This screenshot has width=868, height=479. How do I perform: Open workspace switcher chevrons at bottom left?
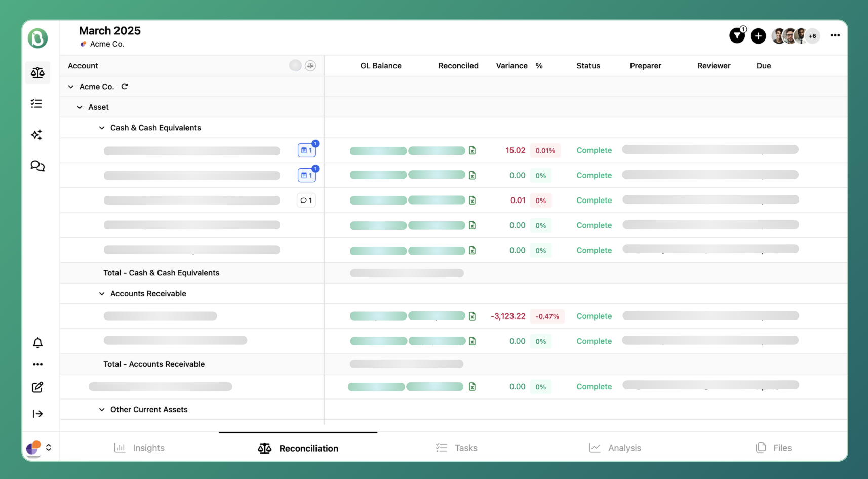point(49,447)
